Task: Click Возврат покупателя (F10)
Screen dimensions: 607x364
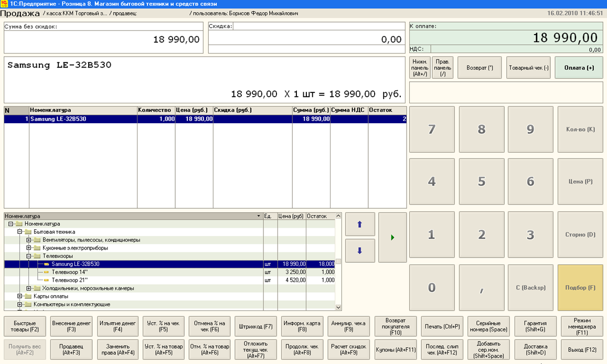Action: [x=396, y=326]
